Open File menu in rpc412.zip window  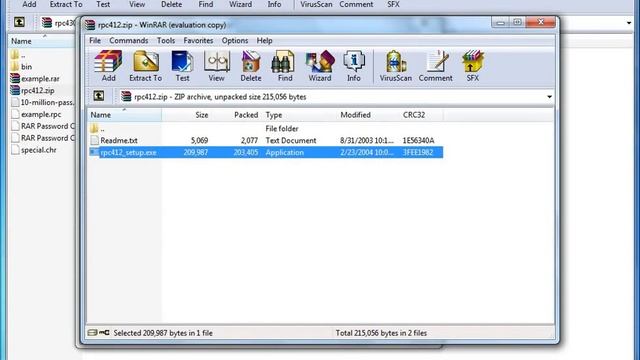(x=95, y=40)
